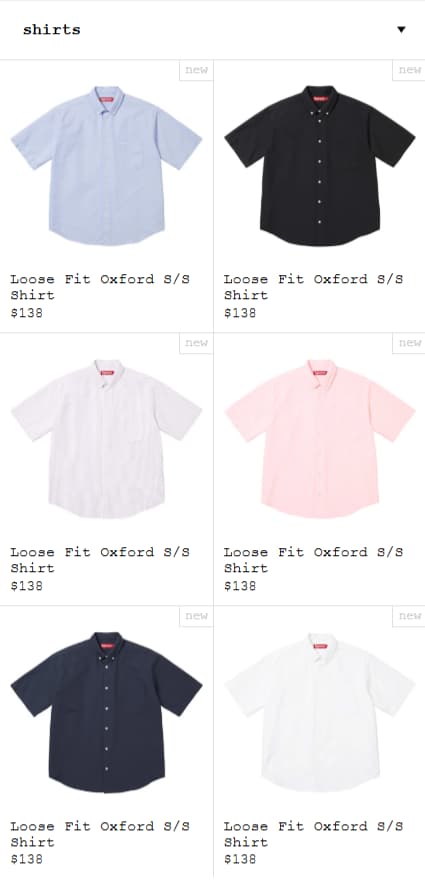This screenshot has height=882, width=425.
Task: Open the lavender shirt's product title link
Action: click(100, 560)
